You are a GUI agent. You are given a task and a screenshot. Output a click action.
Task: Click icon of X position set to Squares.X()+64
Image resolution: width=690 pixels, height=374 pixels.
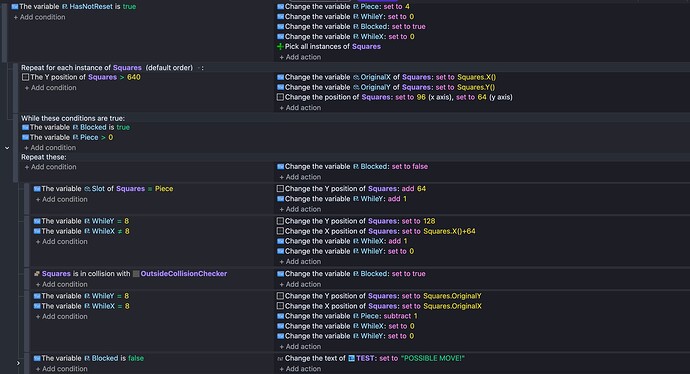280,231
